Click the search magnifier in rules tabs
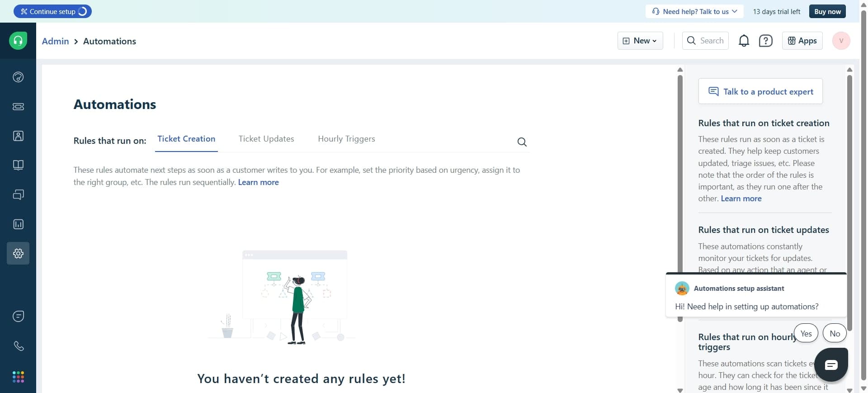 (522, 142)
